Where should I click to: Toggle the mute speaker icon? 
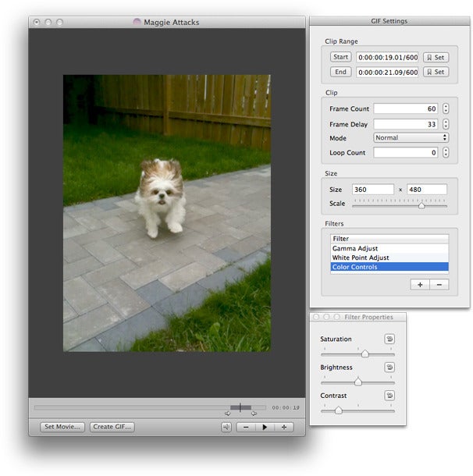pos(226,427)
